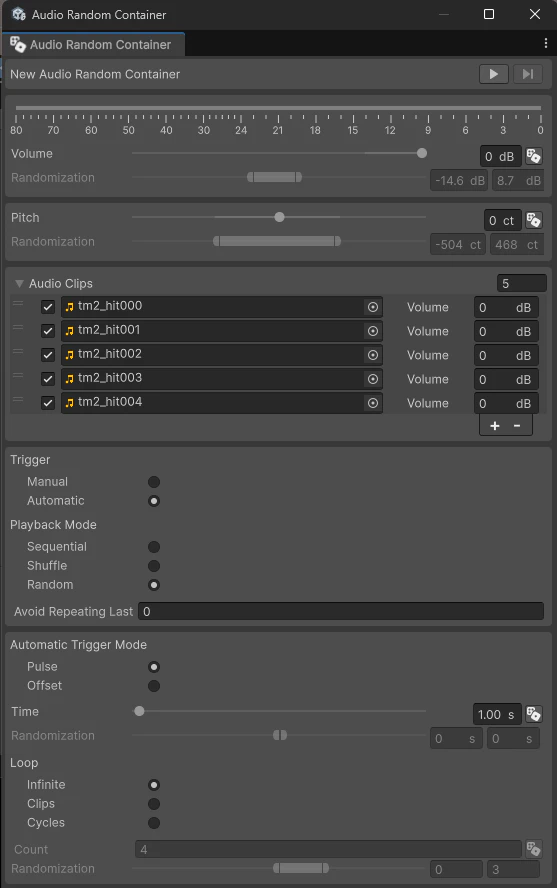Grab the drag handle of tm2_hit000 row
Screen dimensions: 557x888
18,304
